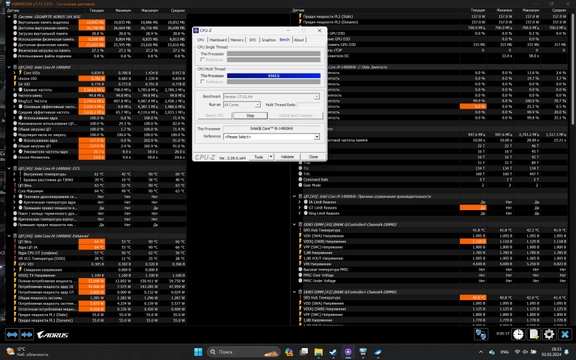The width and height of the screenshot is (576, 360).
Task: Click the icon beside PMIC Over Voltage
Action: (x=300, y=275)
